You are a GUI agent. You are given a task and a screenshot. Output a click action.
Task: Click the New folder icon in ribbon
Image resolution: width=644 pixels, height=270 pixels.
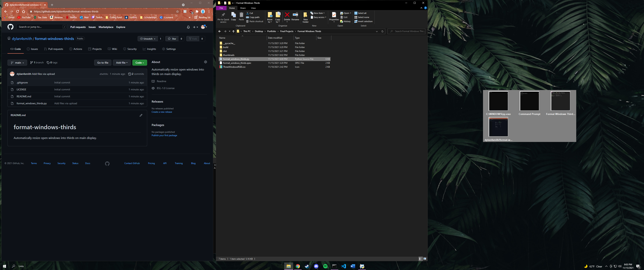coord(306,15)
